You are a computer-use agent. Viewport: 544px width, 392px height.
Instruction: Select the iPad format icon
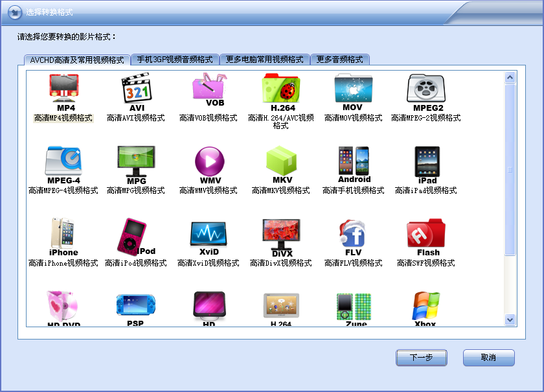click(x=426, y=161)
